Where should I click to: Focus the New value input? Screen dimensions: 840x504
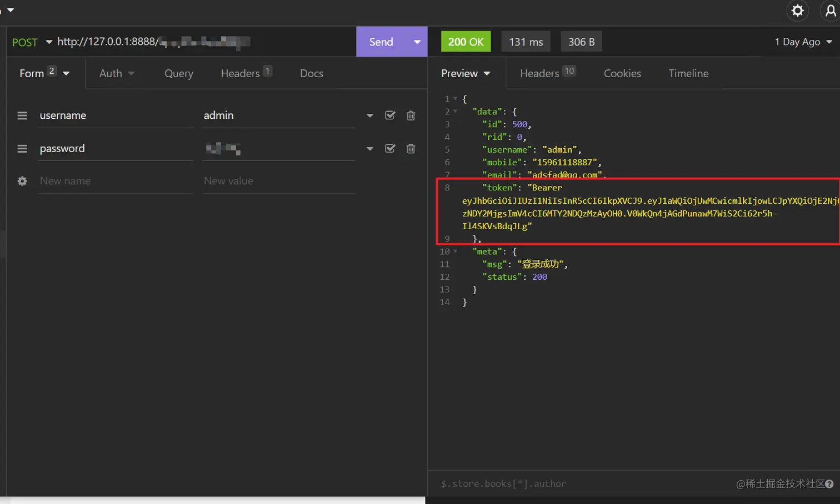278,181
